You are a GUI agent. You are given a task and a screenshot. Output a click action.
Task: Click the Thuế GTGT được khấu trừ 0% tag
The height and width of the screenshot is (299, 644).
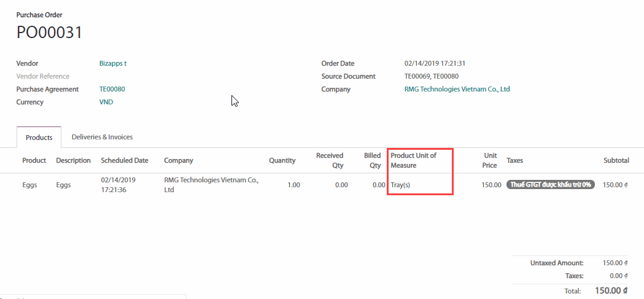click(x=550, y=184)
